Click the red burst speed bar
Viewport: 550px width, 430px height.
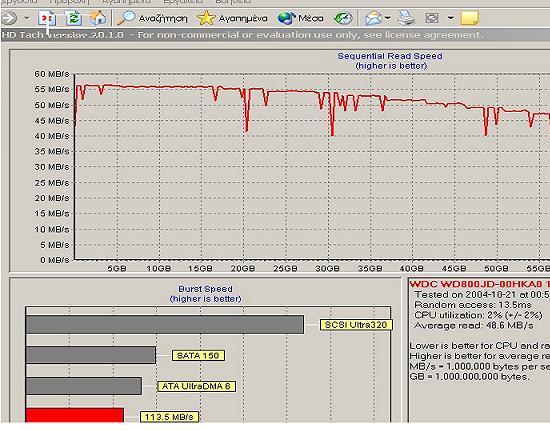tap(75, 415)
